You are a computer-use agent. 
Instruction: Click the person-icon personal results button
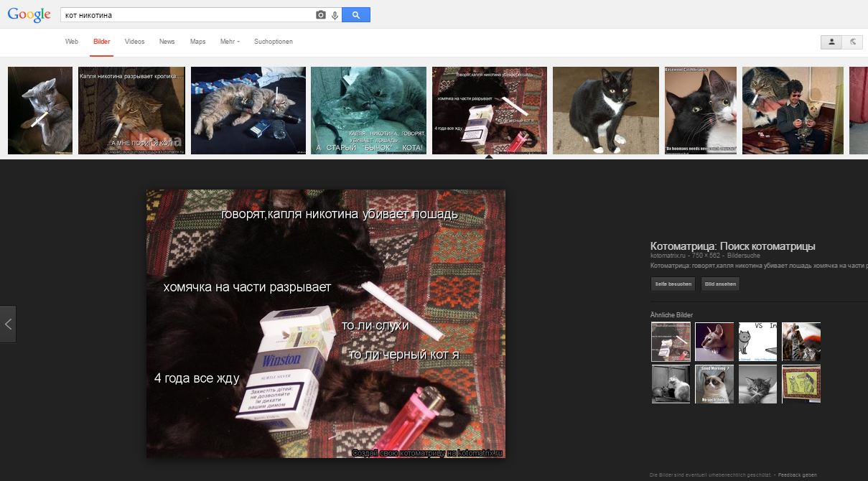pyautogui.click(x=831, y=42)
